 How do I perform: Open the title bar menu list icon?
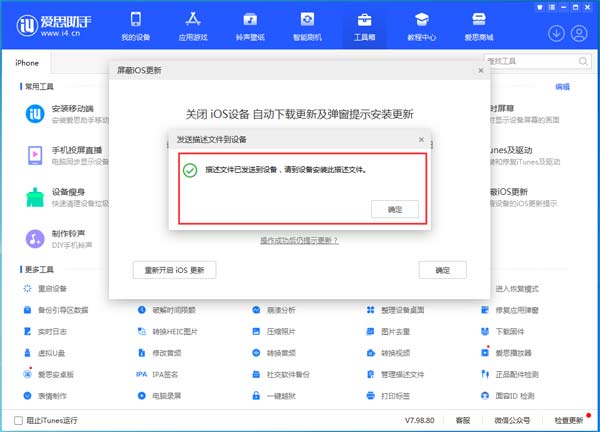coord(552,7)
